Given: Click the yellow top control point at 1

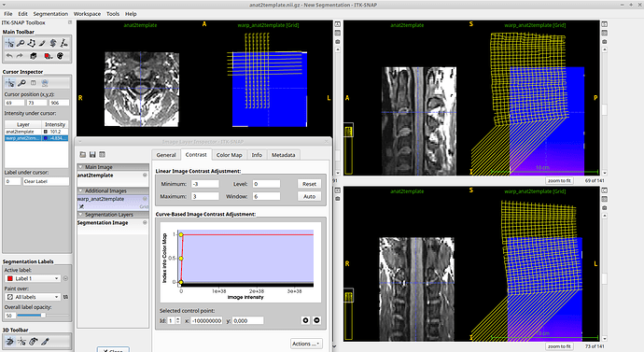Looking at the screenshot, I should pos(181,234).
